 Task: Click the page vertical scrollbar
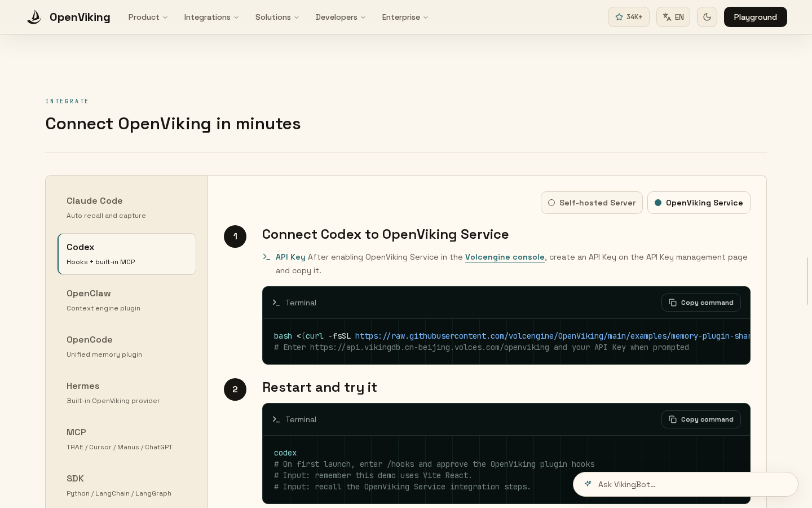pyautogui.click(x=808, y=281)
